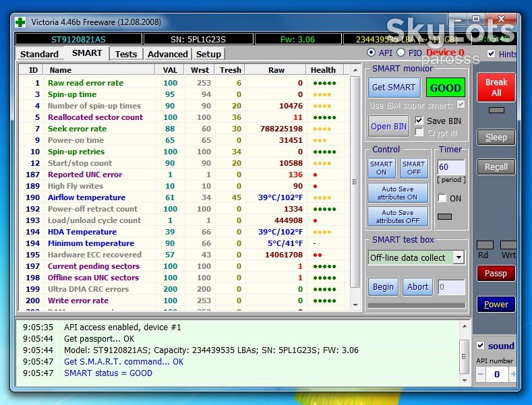Click the Raw column header
The width and height of the screenshot is (532, 405).
coord(276,70)
